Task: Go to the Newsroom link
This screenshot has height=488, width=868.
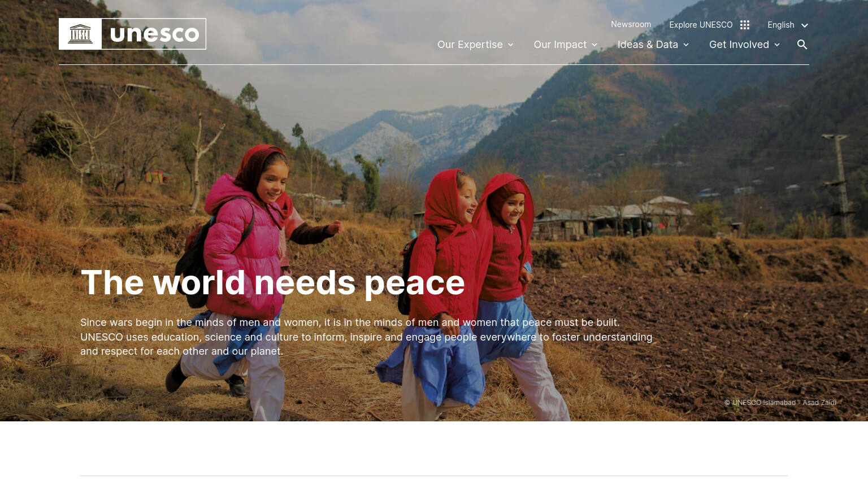Action: (631, 24)
